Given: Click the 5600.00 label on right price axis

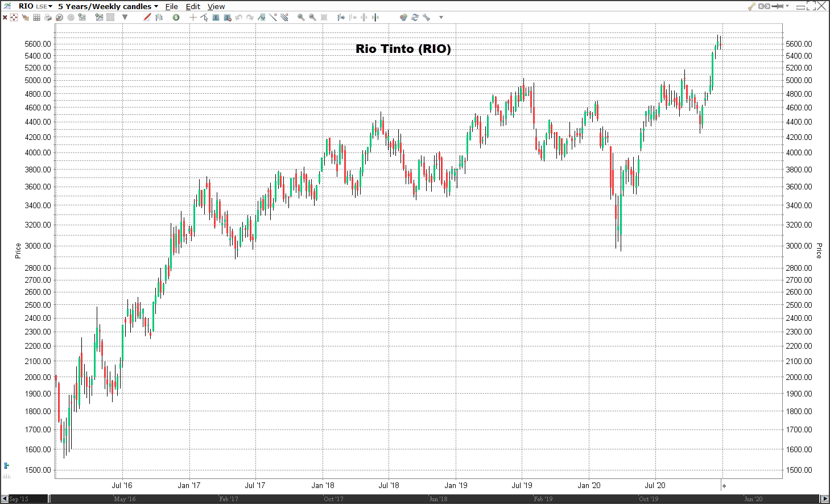Looking at the screenshot, I should (x=799, y=44).
